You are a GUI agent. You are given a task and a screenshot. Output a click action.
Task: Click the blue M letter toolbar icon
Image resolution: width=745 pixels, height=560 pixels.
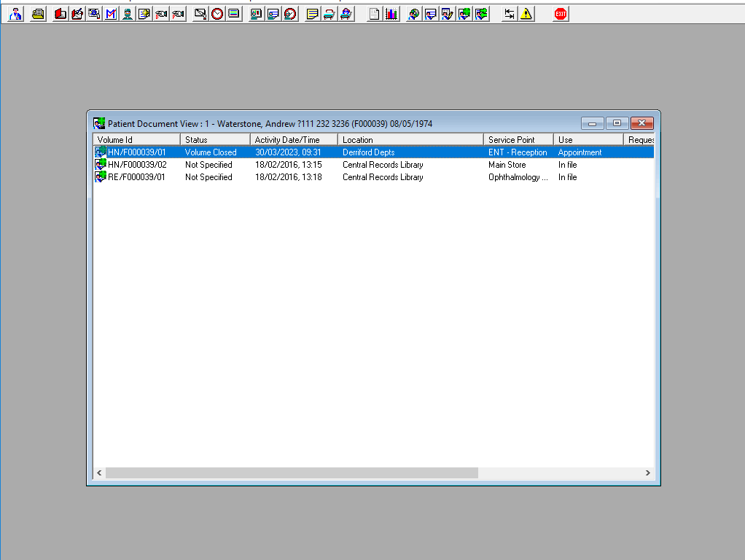click(x=111, y=14)
